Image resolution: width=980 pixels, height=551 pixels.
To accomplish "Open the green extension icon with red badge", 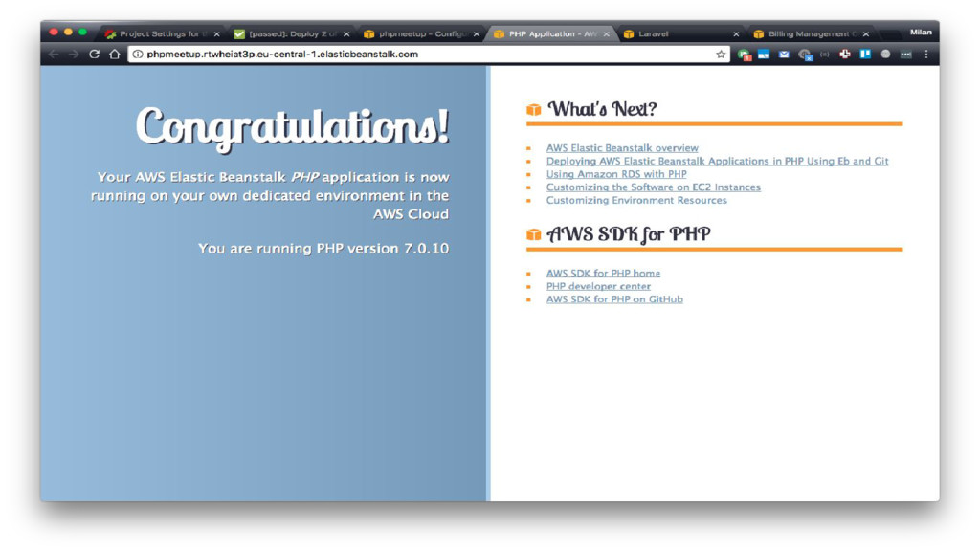I will (x=744, y=55).
